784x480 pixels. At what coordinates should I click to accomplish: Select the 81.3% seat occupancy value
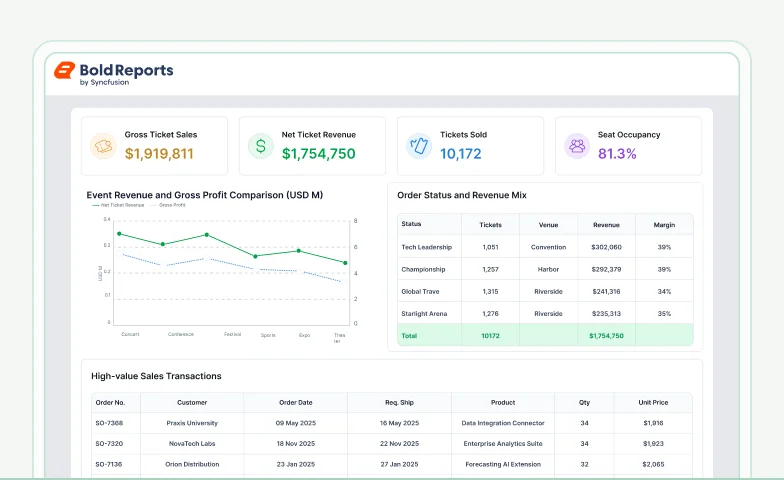617,154
